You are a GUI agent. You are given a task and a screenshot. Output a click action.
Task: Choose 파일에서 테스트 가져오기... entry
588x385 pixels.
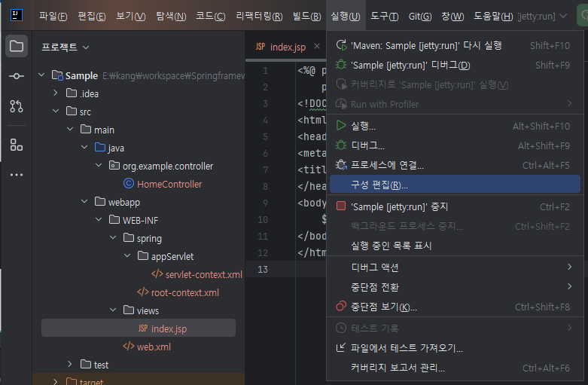coord(455,348)
